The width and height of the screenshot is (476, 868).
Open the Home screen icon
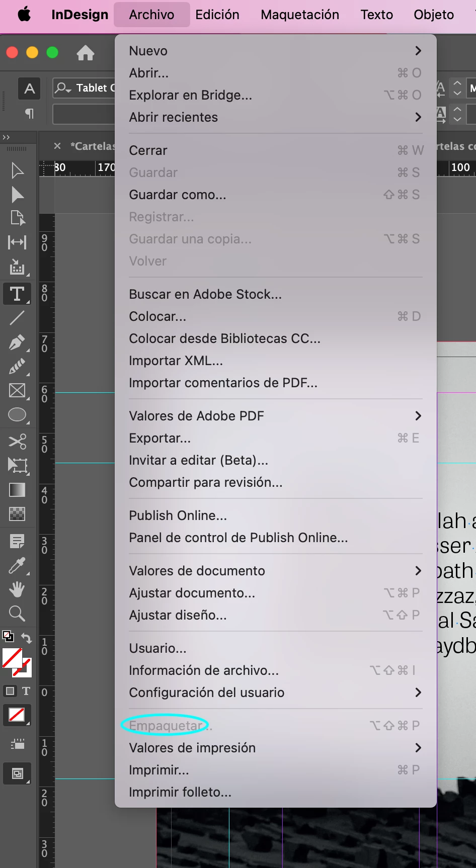86,52
